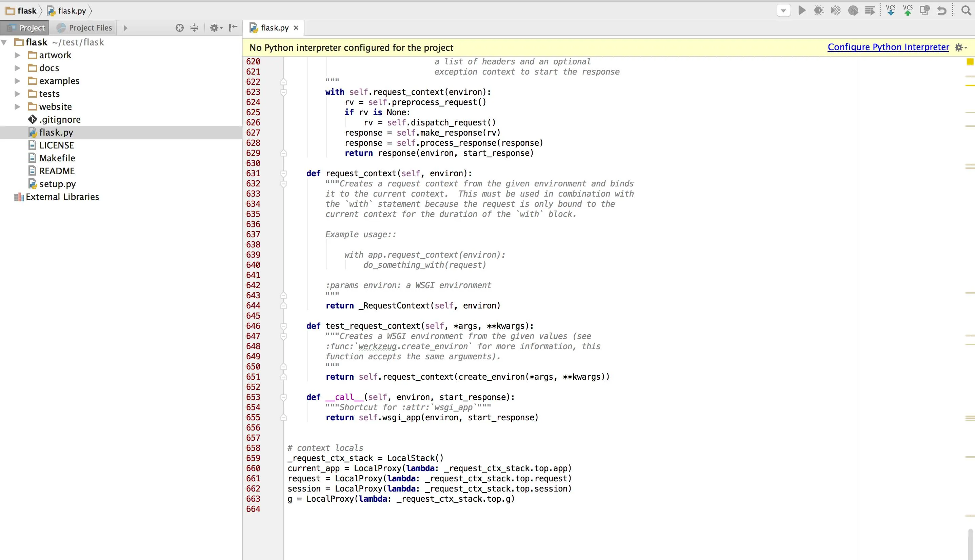Viewport: 975px width, 560px height.
Task: Open the run configuration dropdown
Action: (x=783, y=11)
